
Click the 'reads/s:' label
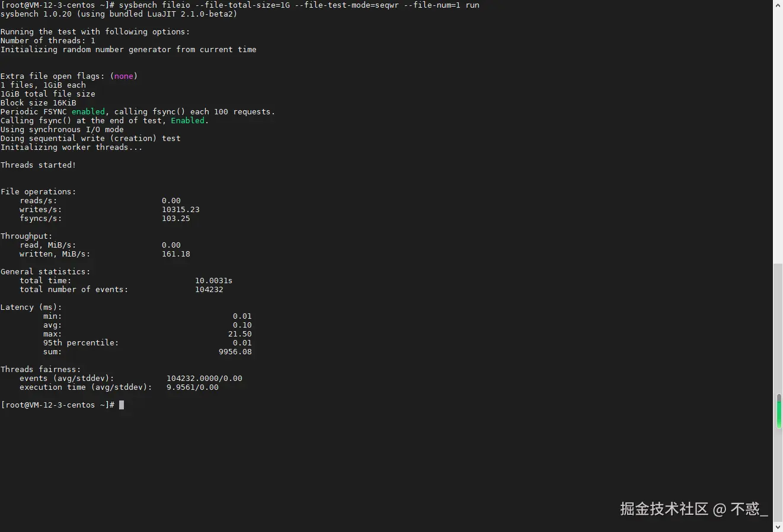pos(39,200)
